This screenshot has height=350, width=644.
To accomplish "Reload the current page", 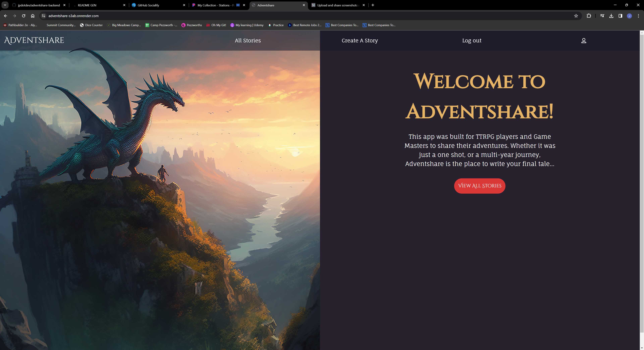I will click(23, 16).
